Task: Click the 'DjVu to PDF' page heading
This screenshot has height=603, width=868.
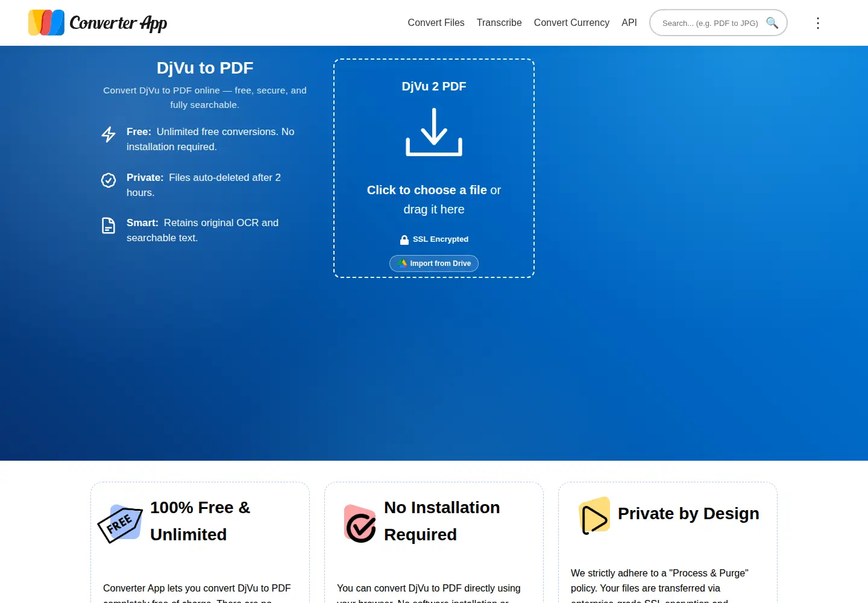Action: [x=205, y=68]
